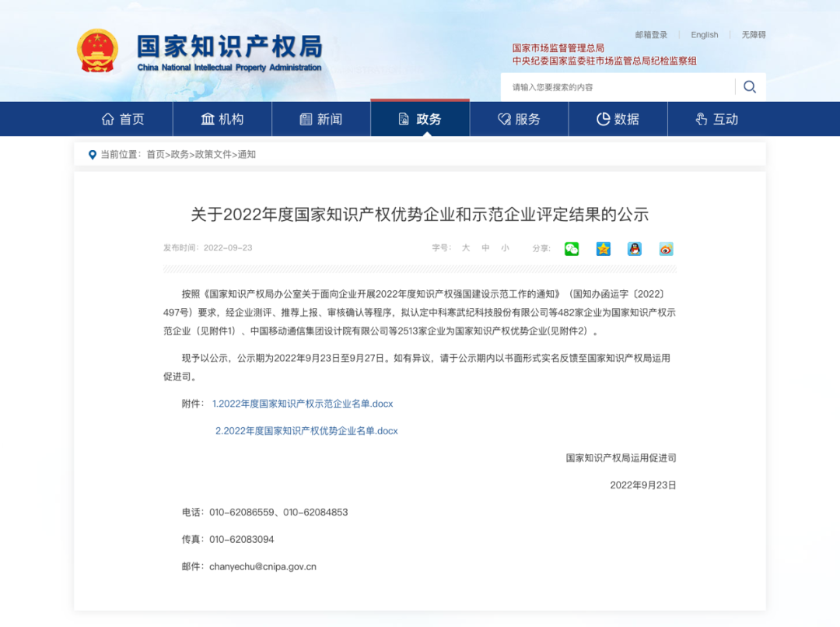Screen dimensions: 840x627
Task: Open the 机构 navigation tab
Action: 222,119
